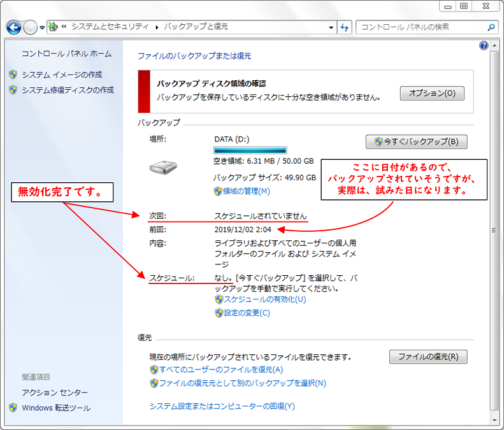504x430 pixels.
Task: Expand breadcrumb arrow after システムとセキュリティ
Action: 157,27
